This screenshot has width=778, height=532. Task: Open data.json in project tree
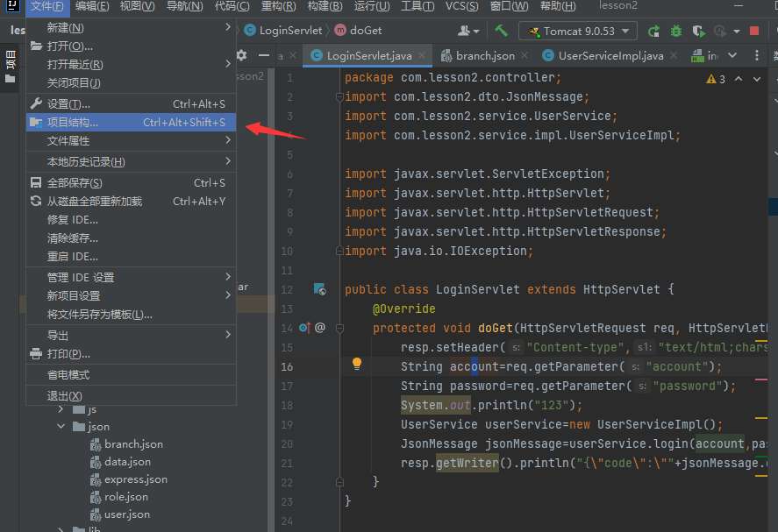[x=127, y=462]
